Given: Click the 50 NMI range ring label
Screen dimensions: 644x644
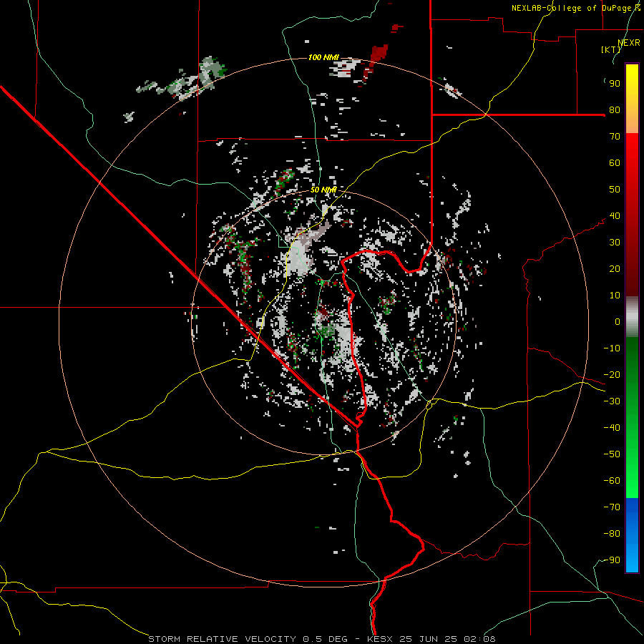Looking at the screenshot, I should [x=323, y=190].
